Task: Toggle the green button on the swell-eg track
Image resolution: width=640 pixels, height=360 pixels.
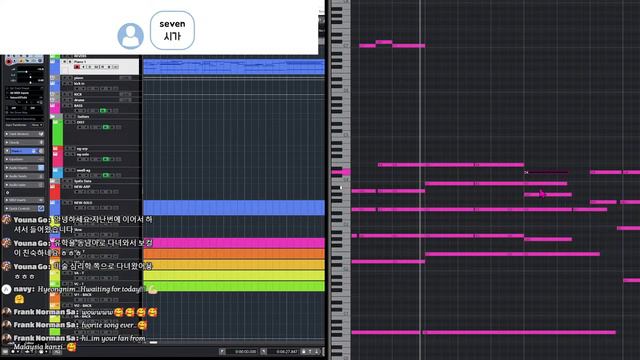Action: (106, 175)
